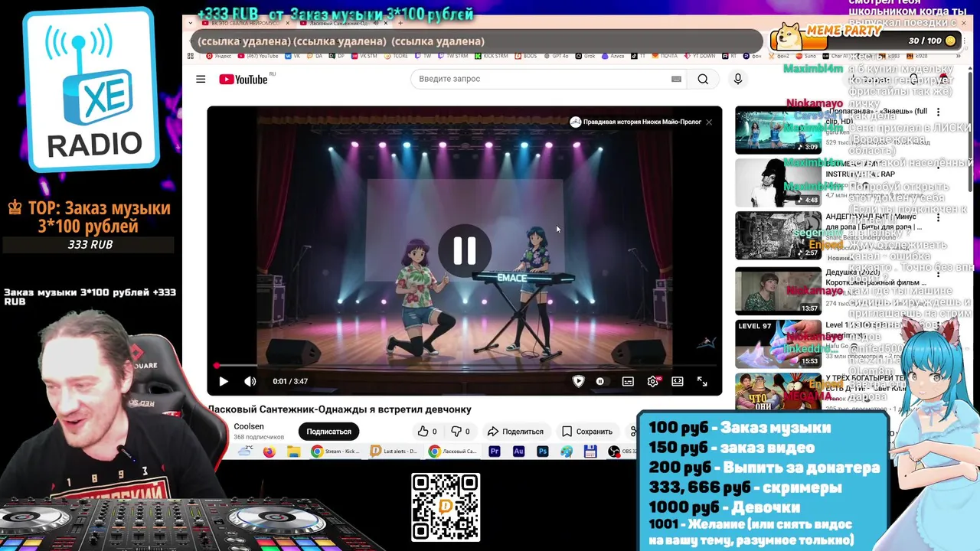The height and width of the screenshot is (551, 980).
Task: Mute the video with the speaker icon
Action: coord(250,381)
